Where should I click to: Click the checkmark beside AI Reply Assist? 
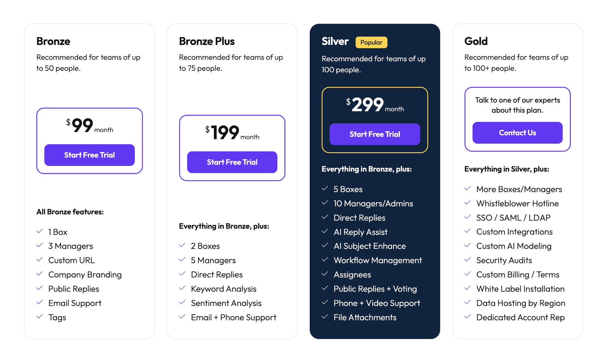[325, 231]
